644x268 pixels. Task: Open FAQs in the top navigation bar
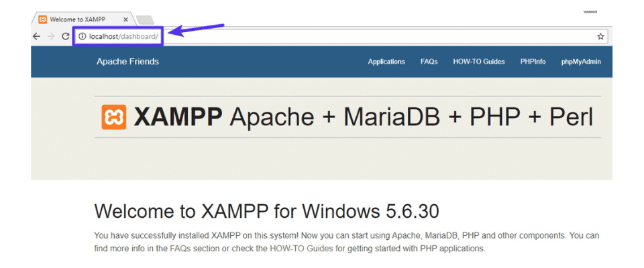pyautogui.click(x=429, y=62)
